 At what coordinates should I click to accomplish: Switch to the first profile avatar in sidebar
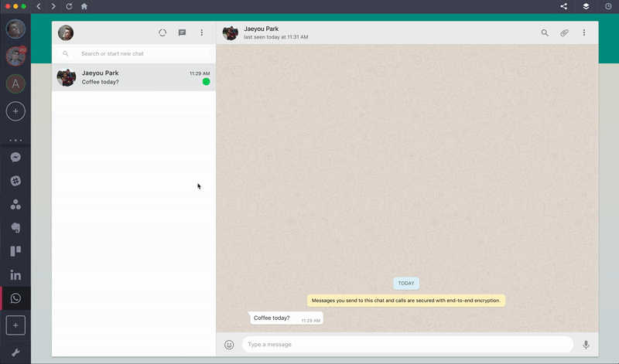click(x=15, y=29)
